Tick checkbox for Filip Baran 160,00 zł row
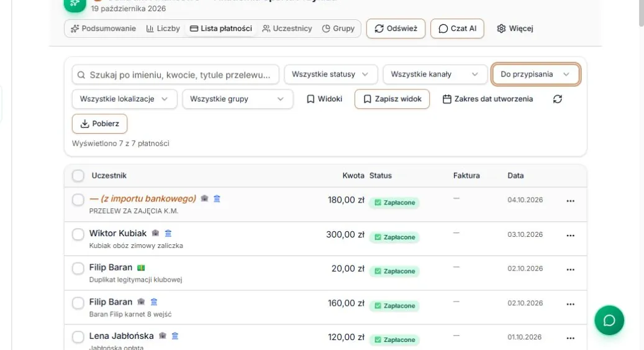Image resolution: width=644 pixels, height=350 pixels. (78, 303)
